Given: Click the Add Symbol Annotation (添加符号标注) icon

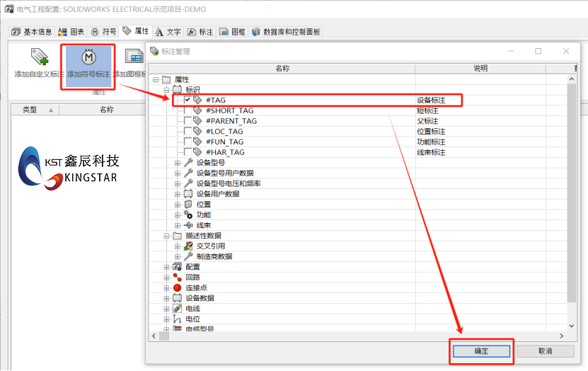Looking at the screenshot, I should pyautogui.click(x=88, y=57).
